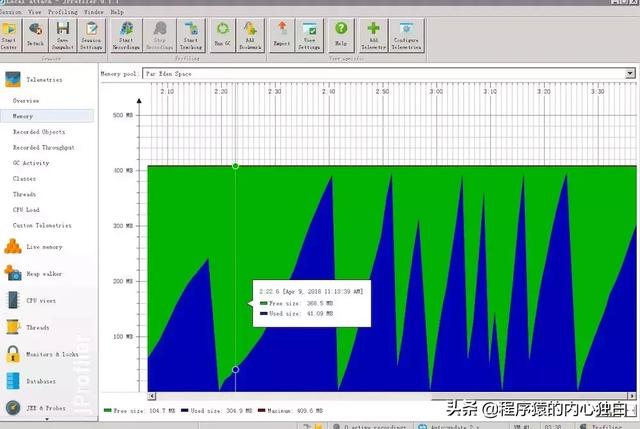Click the Detach session icon

coord(35,35)
